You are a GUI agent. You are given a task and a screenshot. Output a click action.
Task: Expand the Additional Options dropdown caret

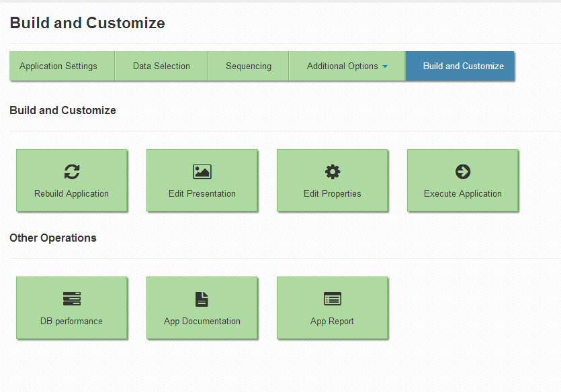click(x=385, y=66)
